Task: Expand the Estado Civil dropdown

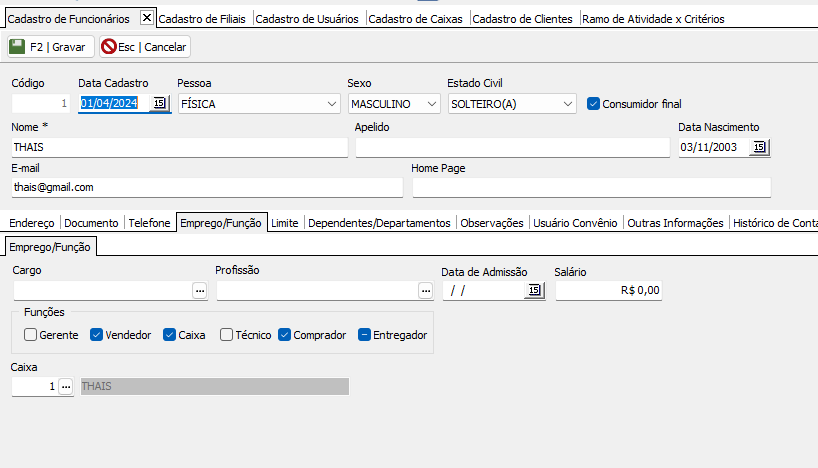Action: [568, 103]
